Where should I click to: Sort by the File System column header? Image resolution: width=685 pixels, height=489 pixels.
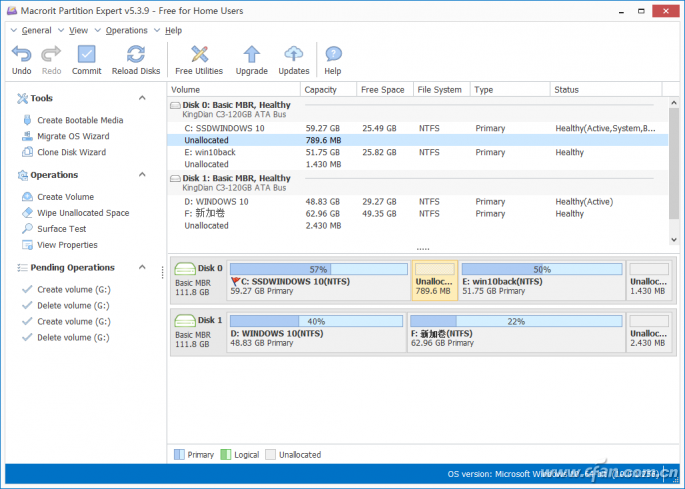click(442, 90)
